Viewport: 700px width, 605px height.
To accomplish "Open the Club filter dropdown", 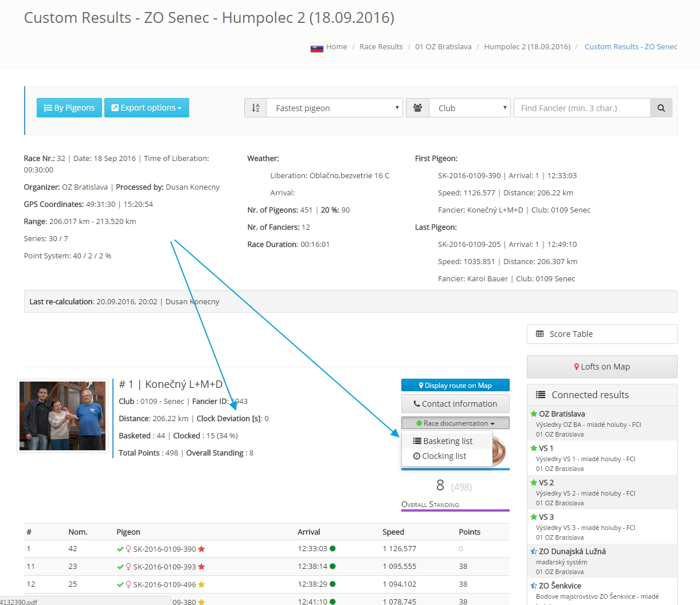I will point(470,108).
